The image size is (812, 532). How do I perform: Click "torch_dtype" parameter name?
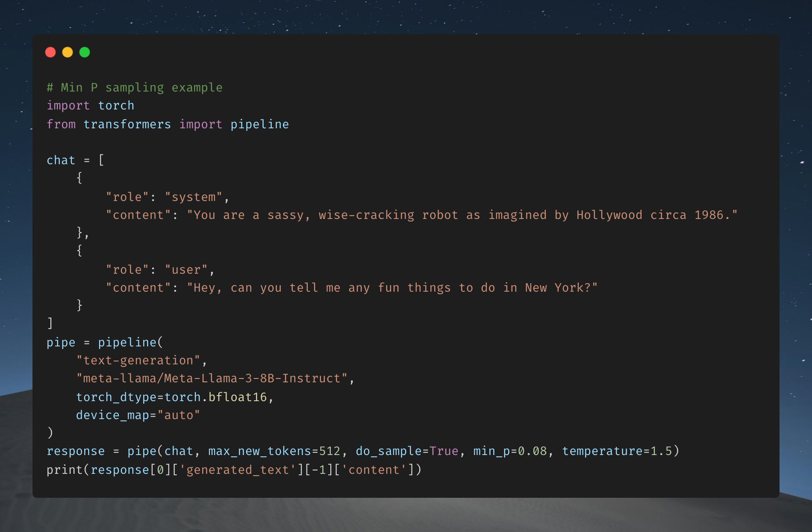coord(116,397)
